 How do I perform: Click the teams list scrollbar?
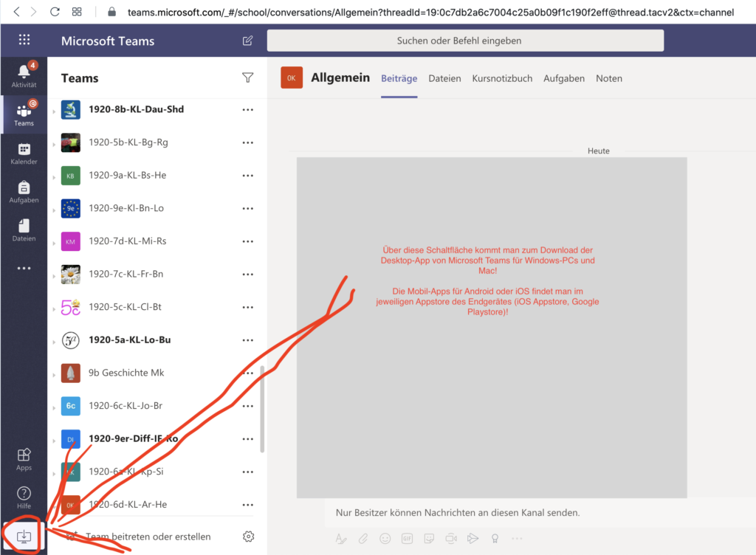point(262,409)
